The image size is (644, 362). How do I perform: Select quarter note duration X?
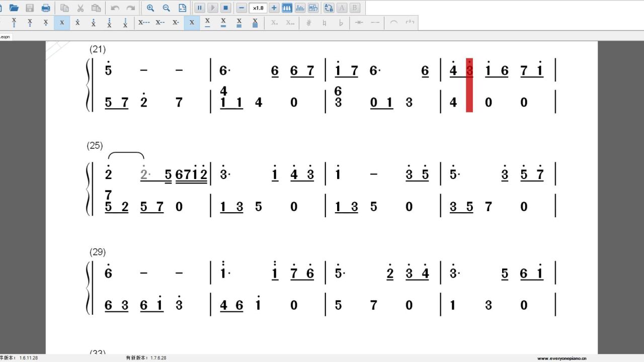[192, 23]
